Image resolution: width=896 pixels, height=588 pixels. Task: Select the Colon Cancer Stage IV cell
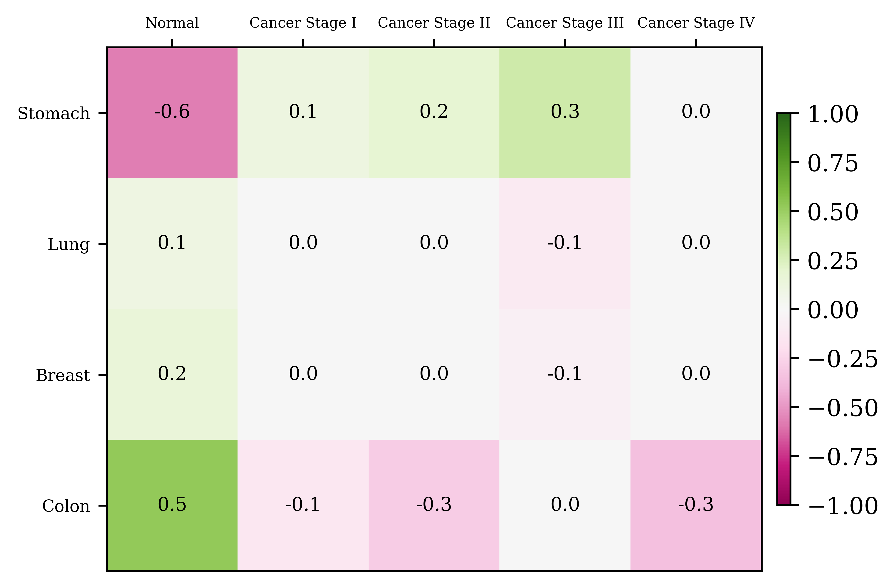(696, 505)
